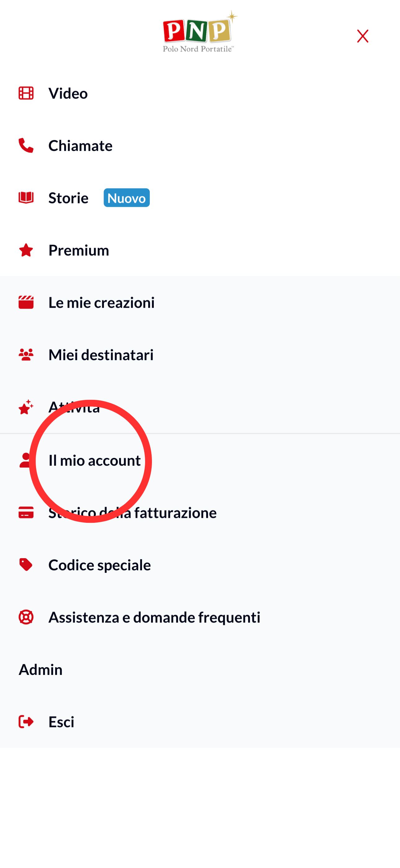Click the Miei destinatari group icon

coord(26,355)
